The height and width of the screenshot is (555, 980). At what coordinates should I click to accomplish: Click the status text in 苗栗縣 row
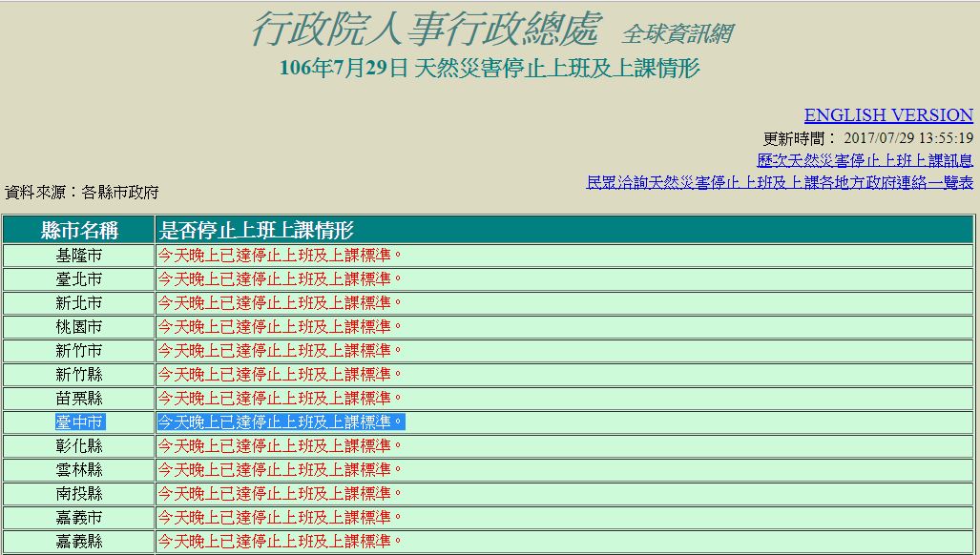[x=280, y=398]
